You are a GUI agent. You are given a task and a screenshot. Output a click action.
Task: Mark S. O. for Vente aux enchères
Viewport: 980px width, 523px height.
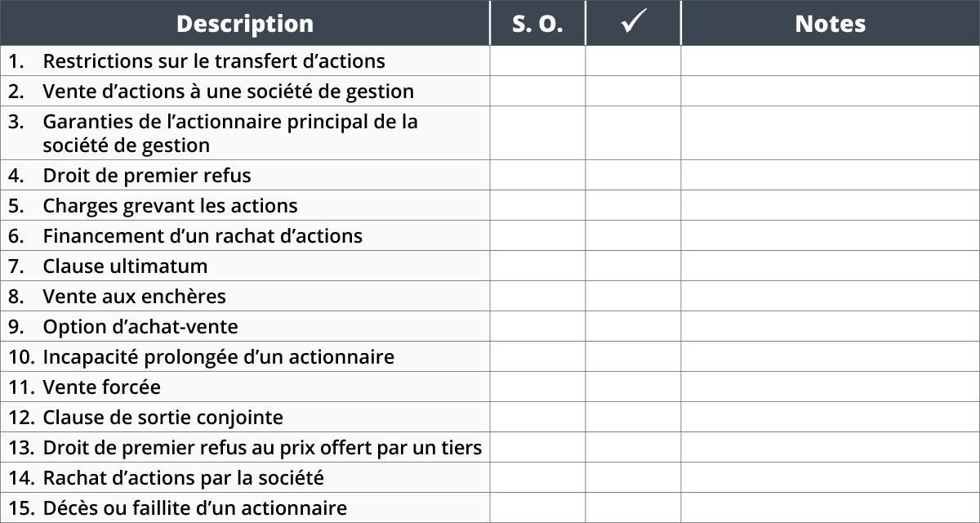pyautogui.click(x=538, y=296)
